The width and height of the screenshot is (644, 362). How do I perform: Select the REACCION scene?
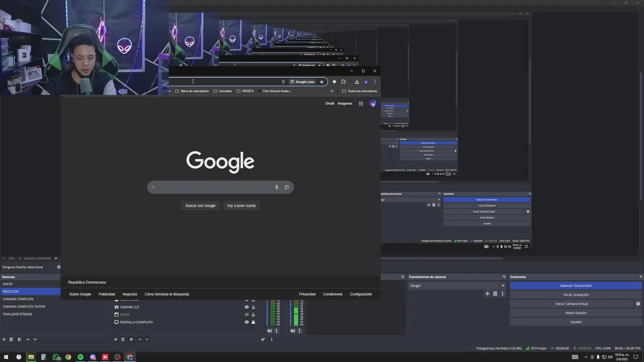[x=30, y=292]
